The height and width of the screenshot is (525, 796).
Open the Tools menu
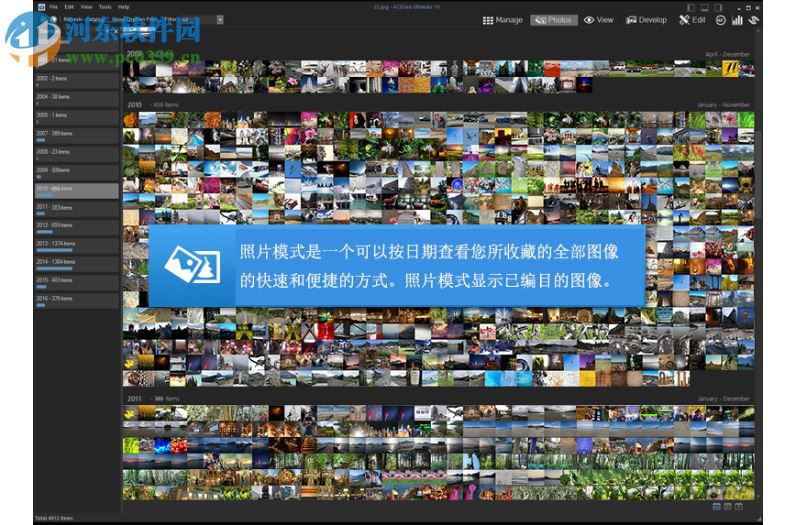[x=105, y=7]
